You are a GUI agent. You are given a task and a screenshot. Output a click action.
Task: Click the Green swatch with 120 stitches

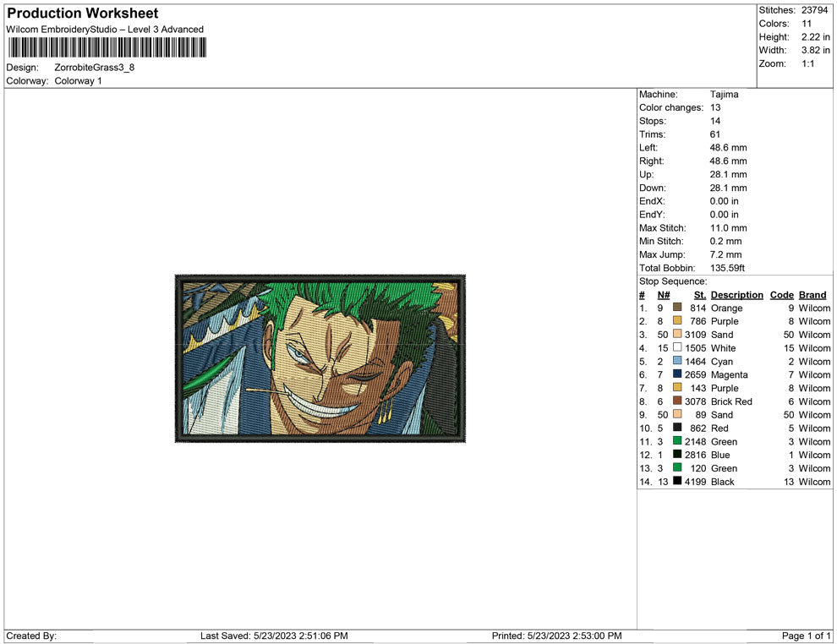677,467
